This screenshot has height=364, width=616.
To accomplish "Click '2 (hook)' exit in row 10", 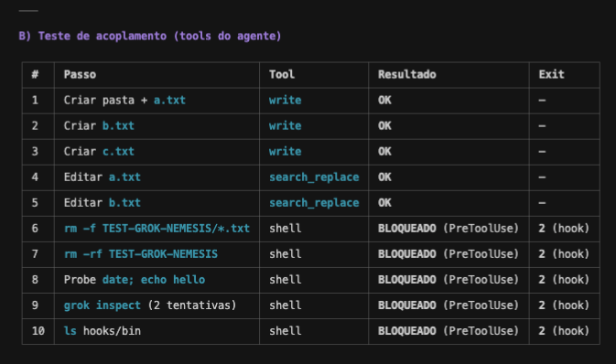I will tap(564, 331).
